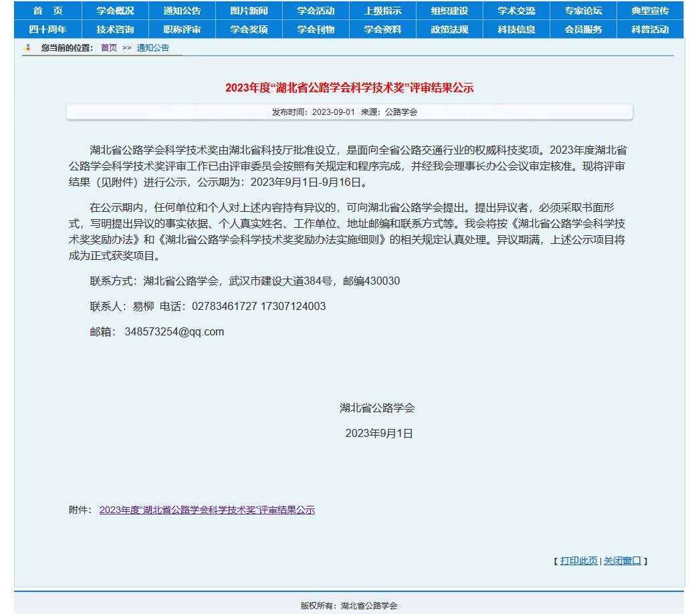This screenshot has height=614, width=700.
Task: Click the 四十周年 menu item
Action: click(48, 29)
